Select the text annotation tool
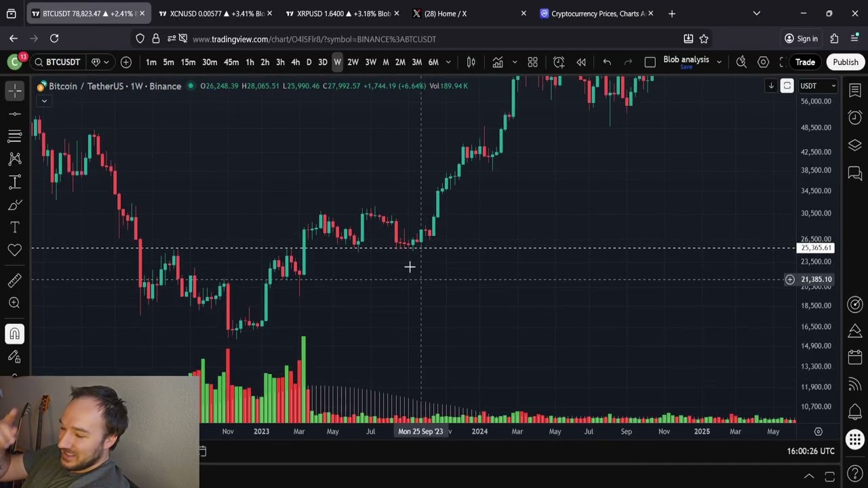 [x=14, y=227]
